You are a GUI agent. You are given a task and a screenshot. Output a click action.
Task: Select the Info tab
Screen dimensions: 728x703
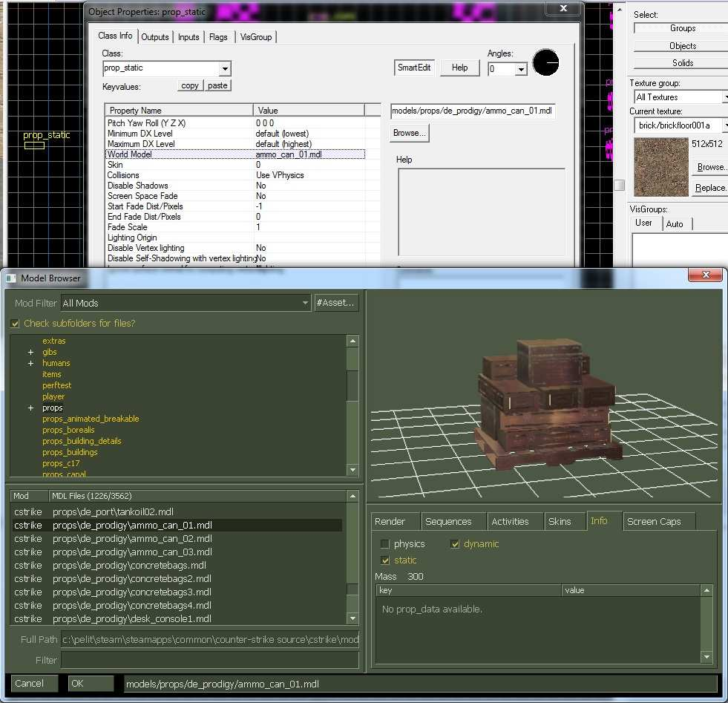click(x=603, y=520)
